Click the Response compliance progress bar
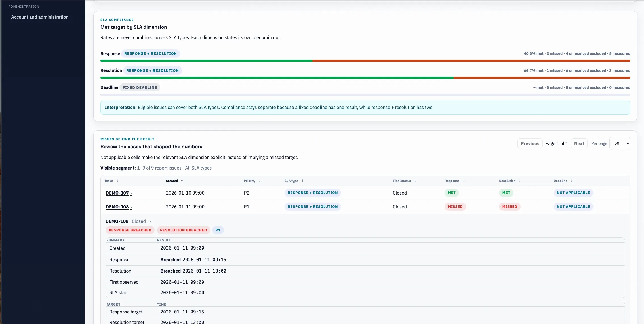644x324 pixels. tap(365, 61)
